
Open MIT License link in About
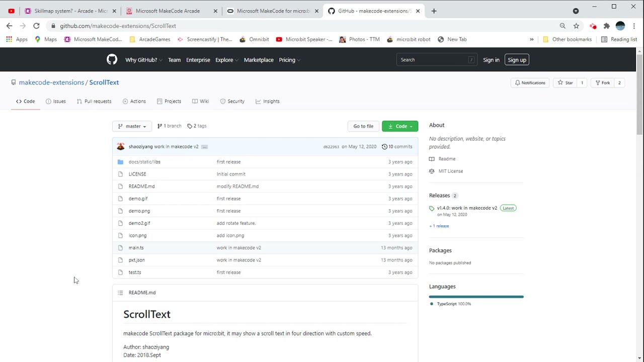446,171
